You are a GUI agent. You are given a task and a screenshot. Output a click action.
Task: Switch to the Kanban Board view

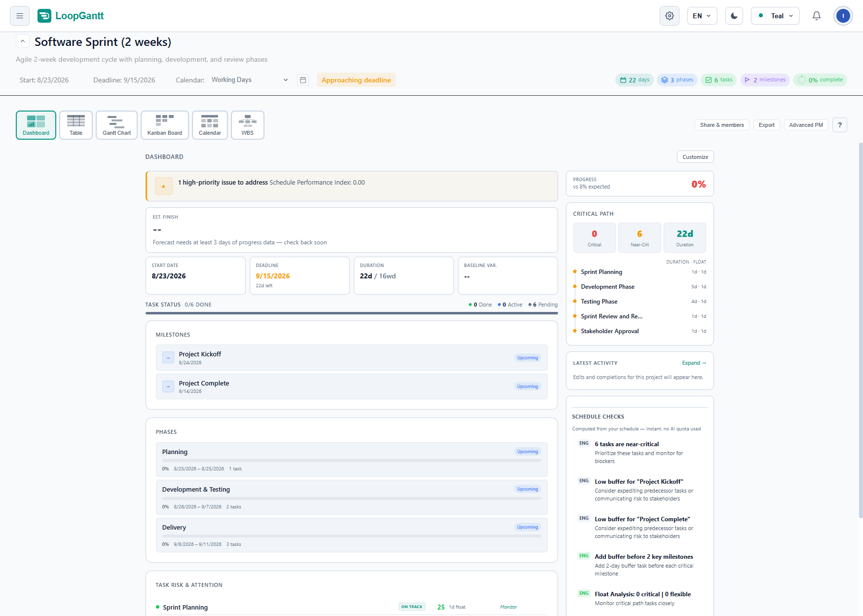pyautogui.click(x=165, y=125)
